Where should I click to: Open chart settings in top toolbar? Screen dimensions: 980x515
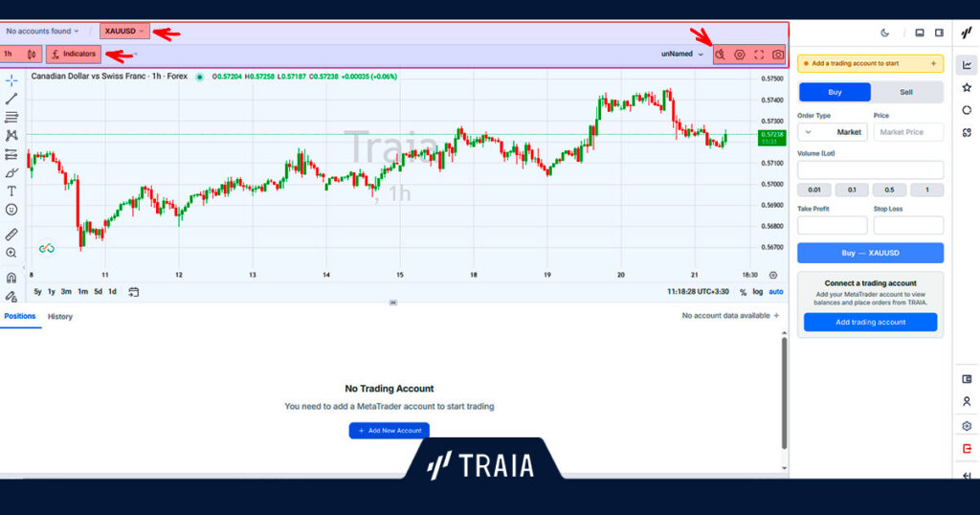[x=740, y=55]
